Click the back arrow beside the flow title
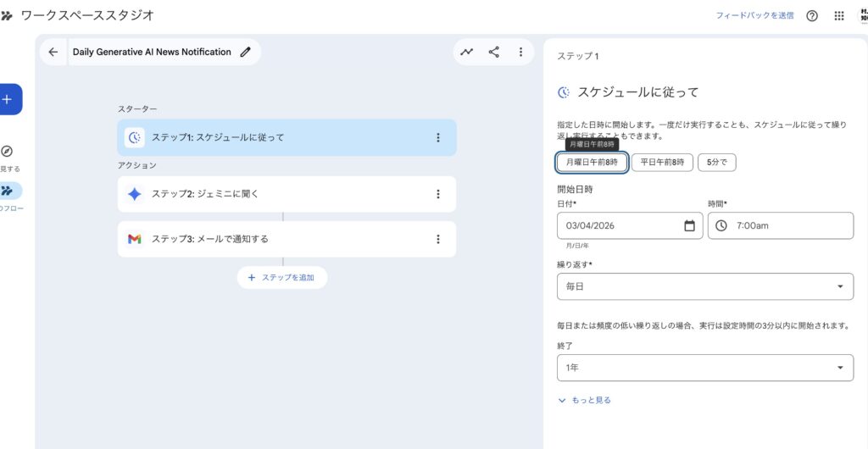868x449 pixels. point(53,52)
